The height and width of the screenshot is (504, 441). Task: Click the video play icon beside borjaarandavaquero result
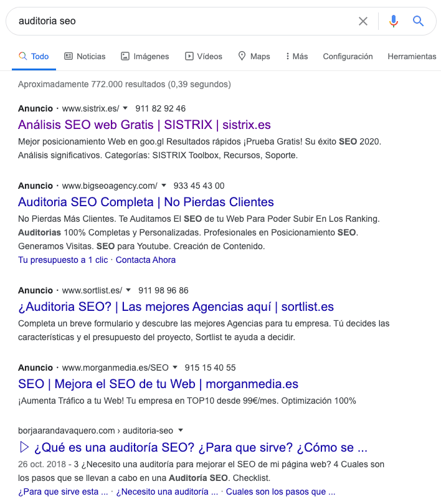pyautogui.click(x=24, y=447)
